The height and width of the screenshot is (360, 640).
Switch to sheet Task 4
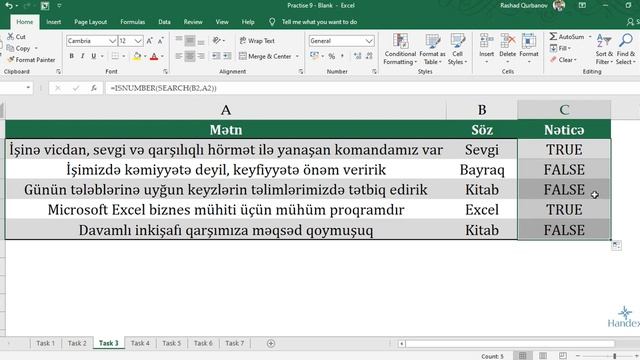140,343
